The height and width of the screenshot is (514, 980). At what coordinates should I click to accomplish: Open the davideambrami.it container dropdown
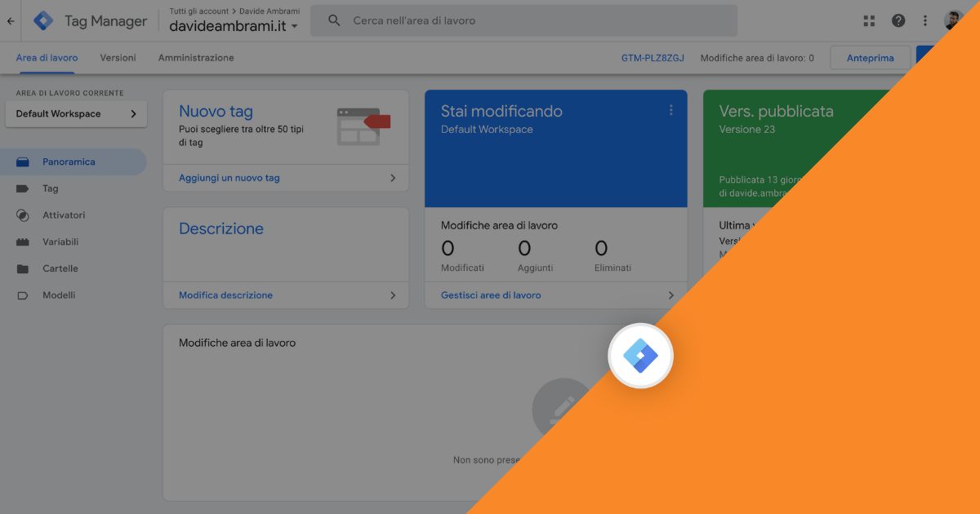(x=234, y=26)
